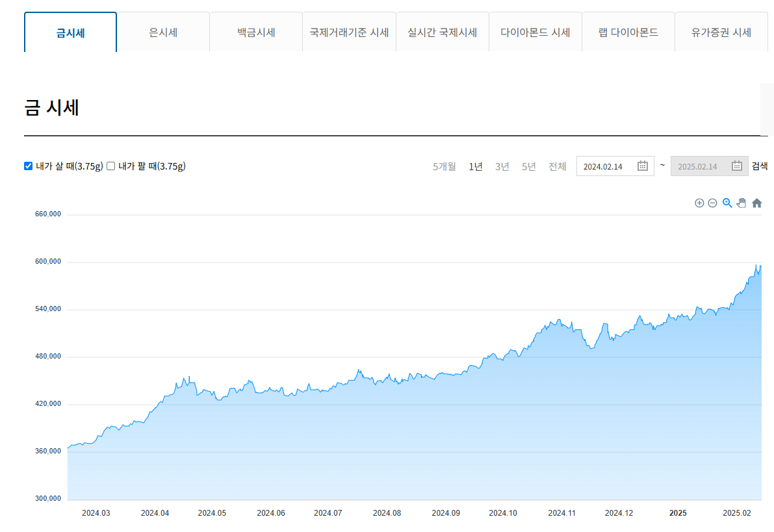Viewport: 774px width, 532px height.
Task: Click the bold 2025 x-axis label
Action: pos(678,513)
